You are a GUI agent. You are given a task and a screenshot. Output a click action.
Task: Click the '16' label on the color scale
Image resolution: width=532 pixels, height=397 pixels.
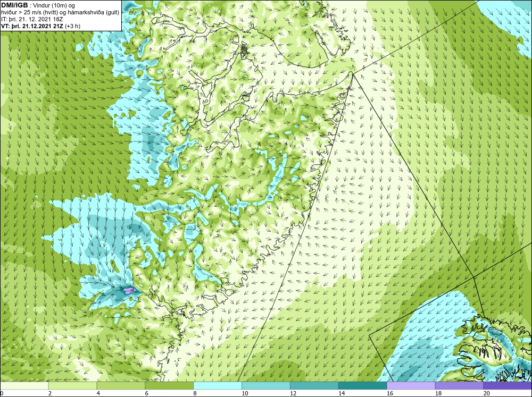pyautogui.click(x=390, y=393)
